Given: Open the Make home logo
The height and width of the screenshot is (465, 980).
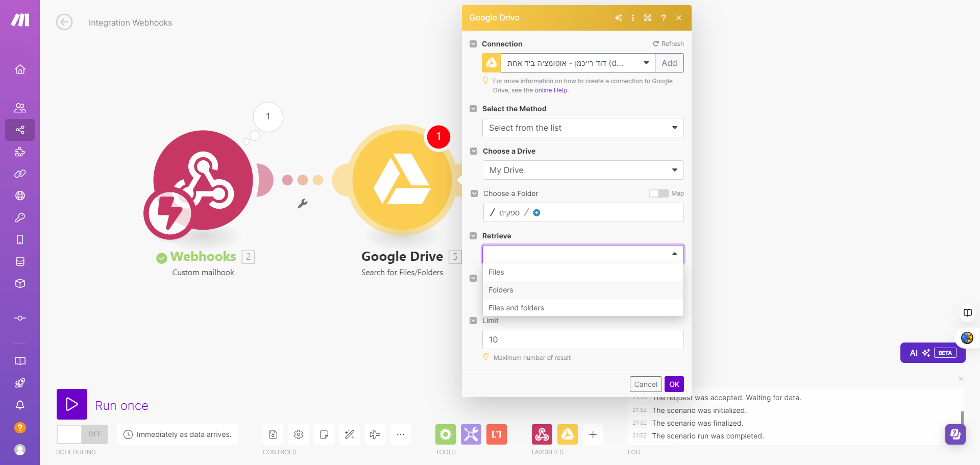Looking at the screenshot, I should coord(20,20).
